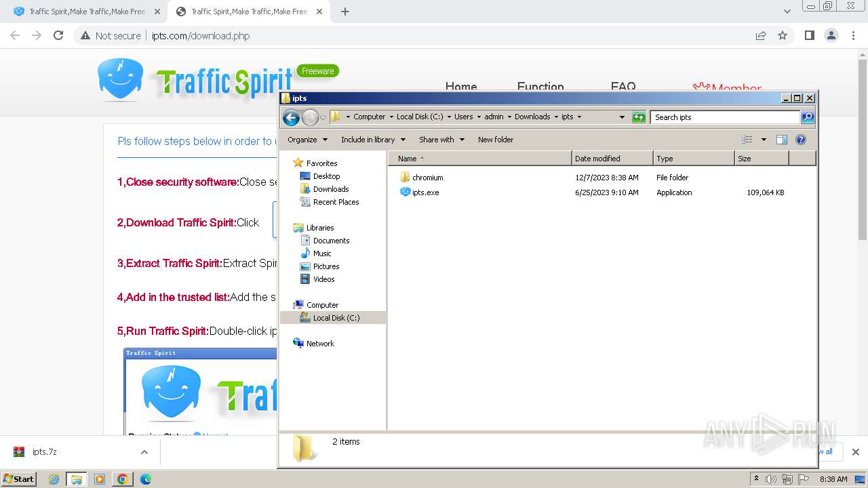Toggle the Chrome side panel icon
Viewport: 868px width, 488px height.
point(809,36)
